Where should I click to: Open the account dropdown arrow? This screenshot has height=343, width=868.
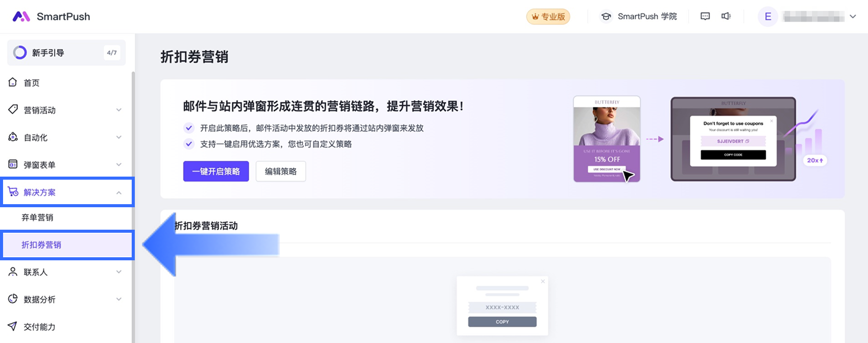[853, 16]
